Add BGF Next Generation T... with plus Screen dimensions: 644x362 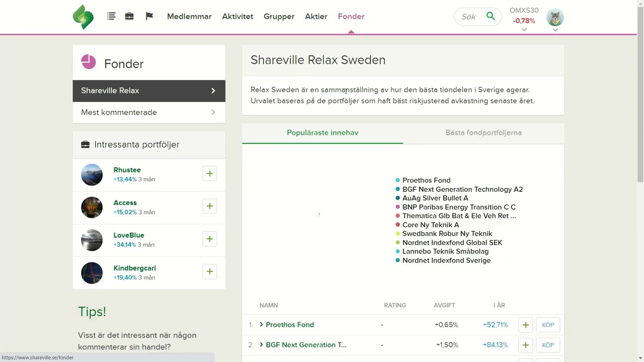coord(525,345)
